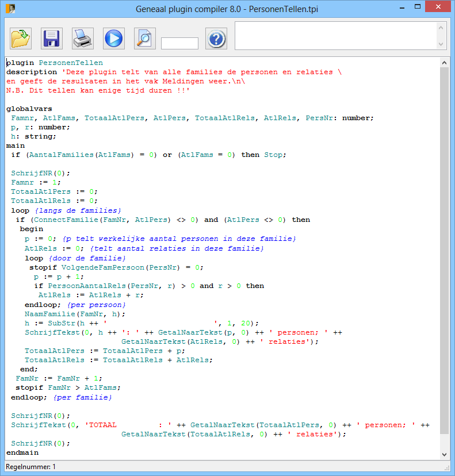Click the 'N.B. Dit tellen kan enige tijd duren' line
This screenshot has height=476, width=455.
tap(98, 90)
